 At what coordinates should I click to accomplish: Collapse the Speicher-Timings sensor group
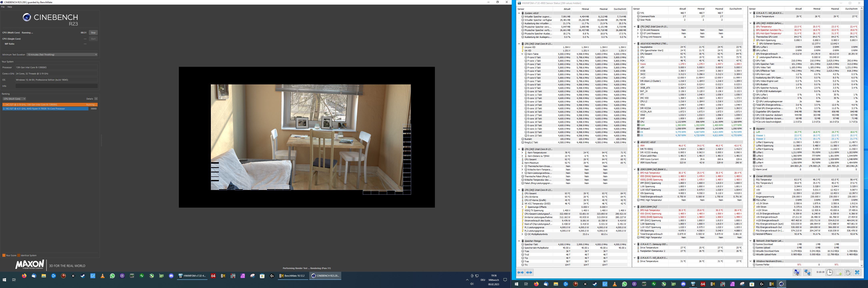(519, 241)
